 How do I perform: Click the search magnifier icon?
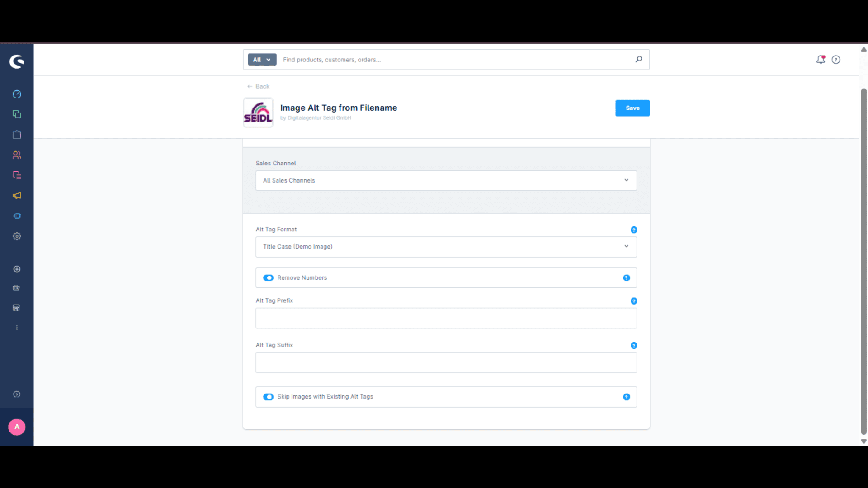click(x=639, y=59)
